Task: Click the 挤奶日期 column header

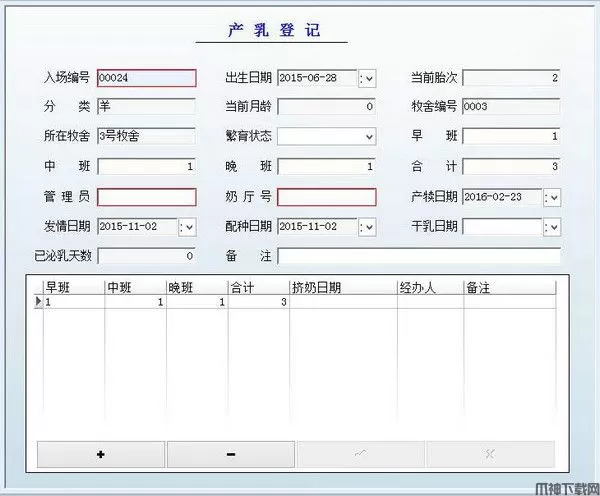Action: (342, 287)
